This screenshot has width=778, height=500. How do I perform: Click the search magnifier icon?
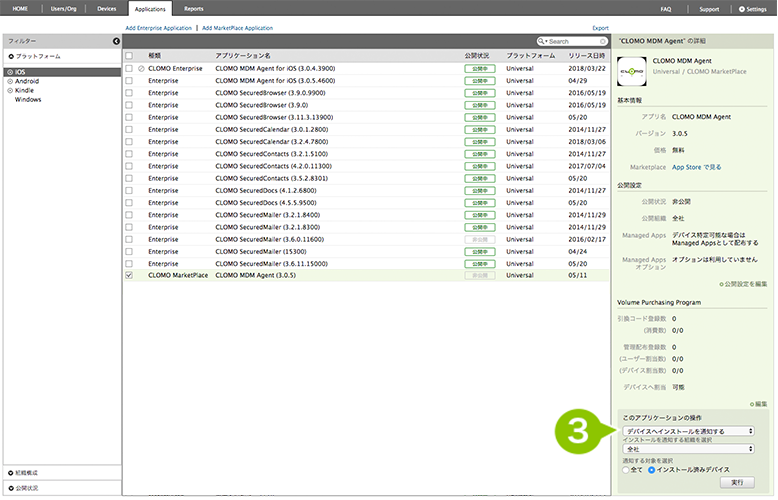point(540,41)
